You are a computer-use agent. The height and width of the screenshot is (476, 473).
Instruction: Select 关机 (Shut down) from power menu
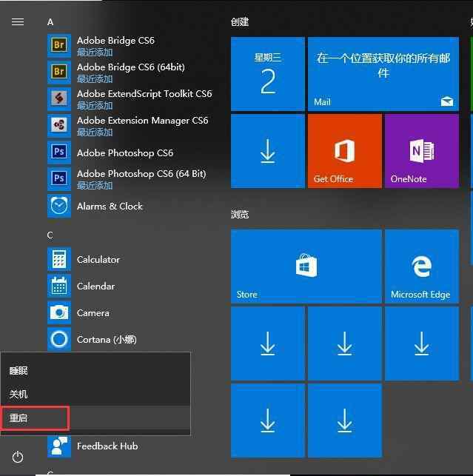click(95, 394)
